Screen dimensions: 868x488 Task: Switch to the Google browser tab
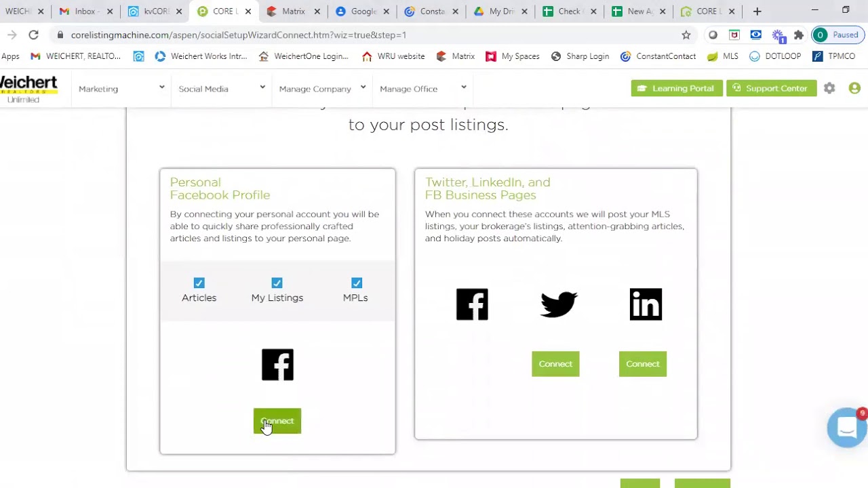(x=363, y=12)
